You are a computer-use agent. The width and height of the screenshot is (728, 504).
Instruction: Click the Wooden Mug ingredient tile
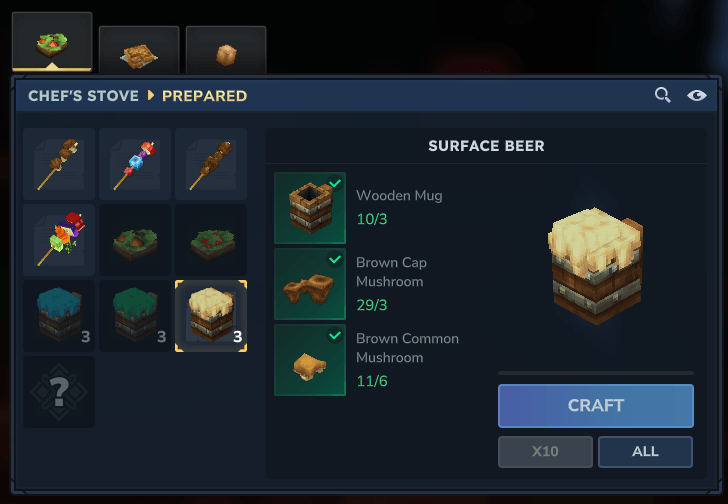[x=310, y=208]
